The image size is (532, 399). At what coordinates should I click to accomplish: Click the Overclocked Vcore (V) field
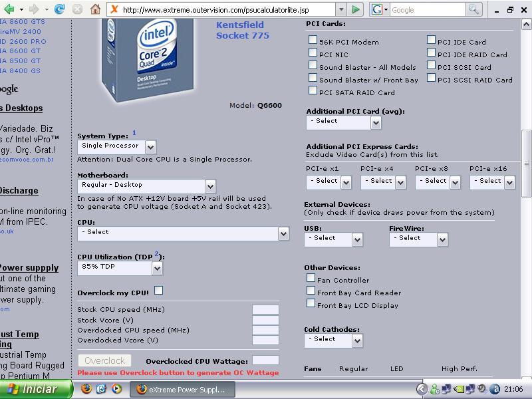pyautogui.click(x=265, y=340)
